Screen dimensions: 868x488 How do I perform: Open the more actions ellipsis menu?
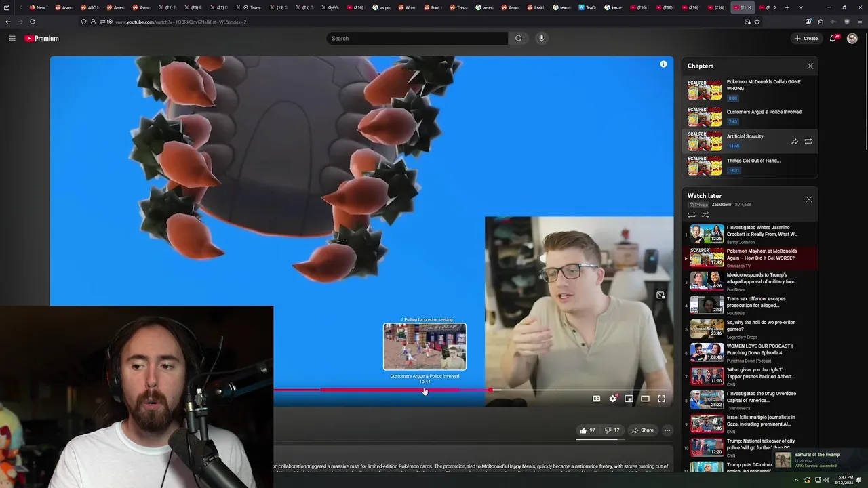pyautogui.click(x=667, y=430)
